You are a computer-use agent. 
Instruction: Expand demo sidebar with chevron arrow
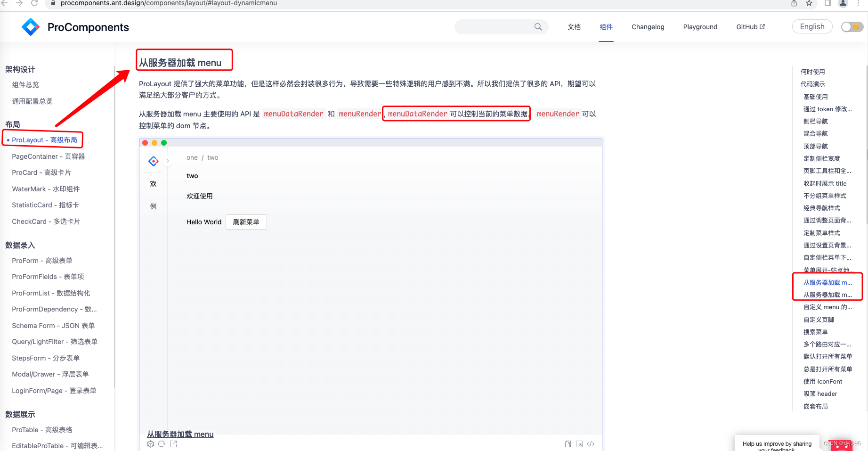167,161
